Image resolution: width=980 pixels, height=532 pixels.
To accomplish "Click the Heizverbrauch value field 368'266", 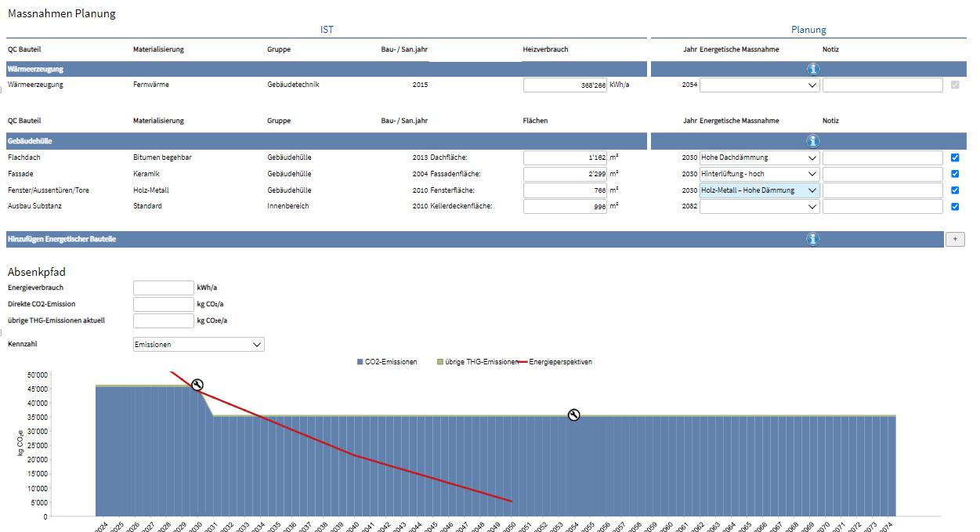I will click(565, 85).
